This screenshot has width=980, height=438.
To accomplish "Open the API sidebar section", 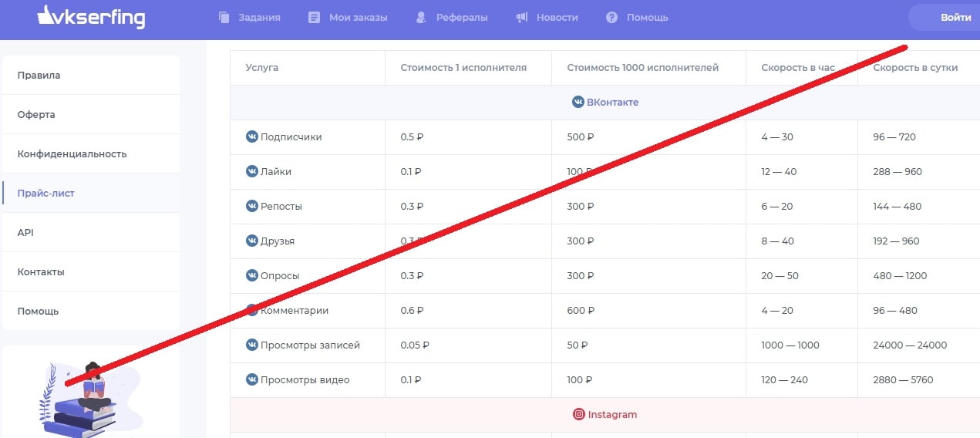I will [25, 233].
